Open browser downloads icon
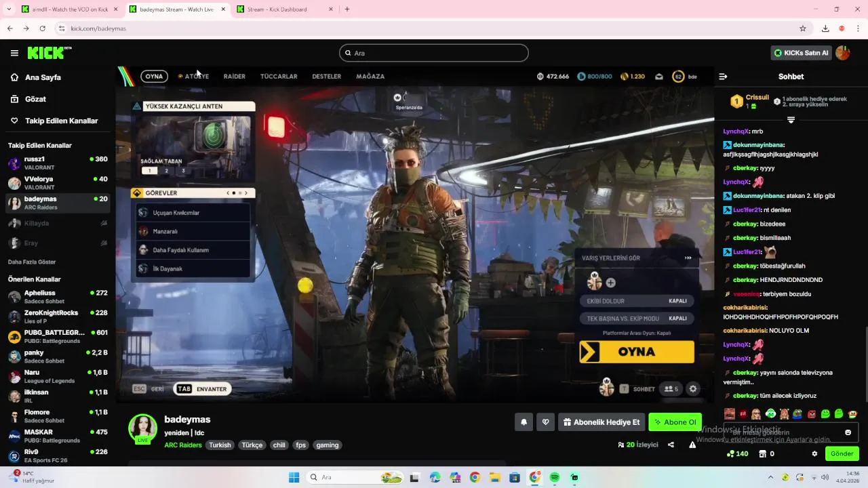Screen dimensions: 868x488 point(825,28)
